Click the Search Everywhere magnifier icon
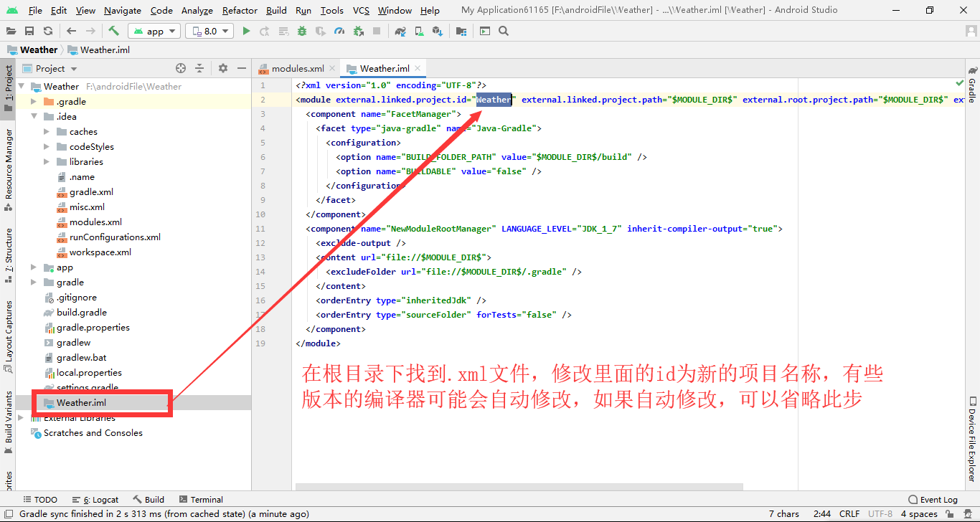 504,31
